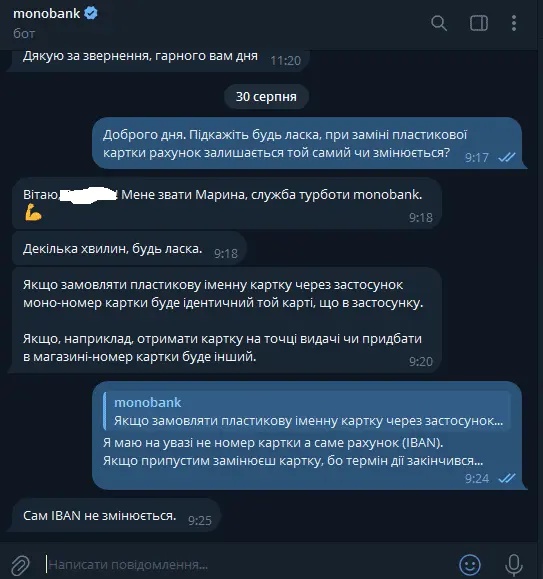Click the '30 серпня' date badge
Image resolution: width=543 pixels, height=579 pixels.
[266, 96]
